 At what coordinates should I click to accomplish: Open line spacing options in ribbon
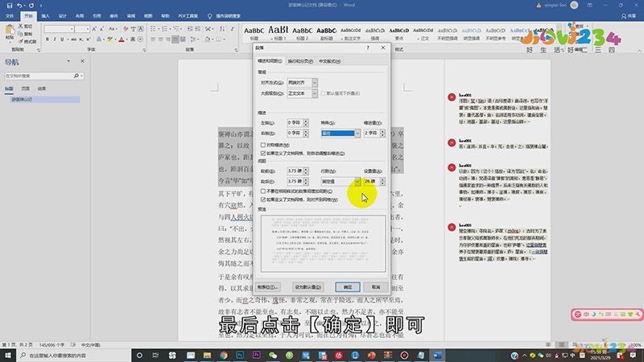click(x=195, y=39)
